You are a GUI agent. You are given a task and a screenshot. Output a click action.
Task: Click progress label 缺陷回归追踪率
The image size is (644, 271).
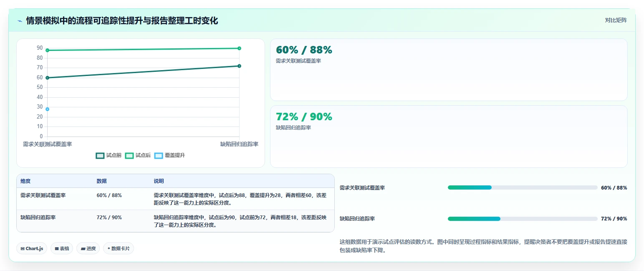pos(357,219)
